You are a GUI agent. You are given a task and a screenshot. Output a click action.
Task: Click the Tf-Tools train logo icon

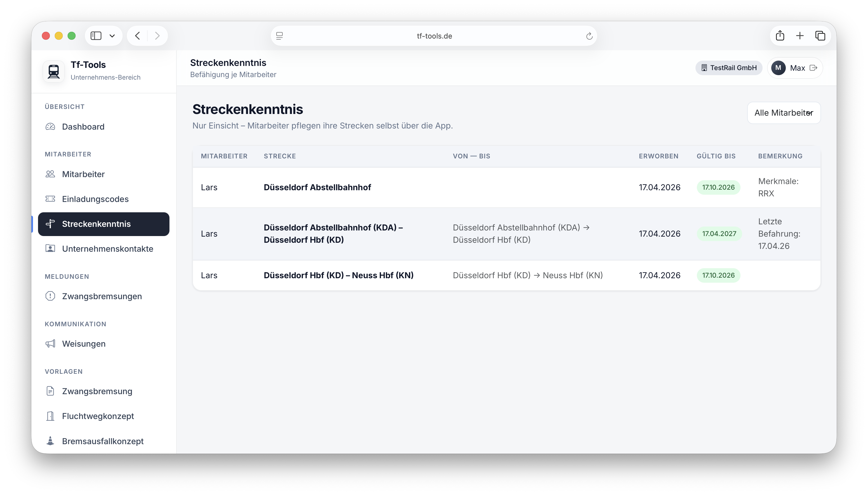(x=54, y=72)
